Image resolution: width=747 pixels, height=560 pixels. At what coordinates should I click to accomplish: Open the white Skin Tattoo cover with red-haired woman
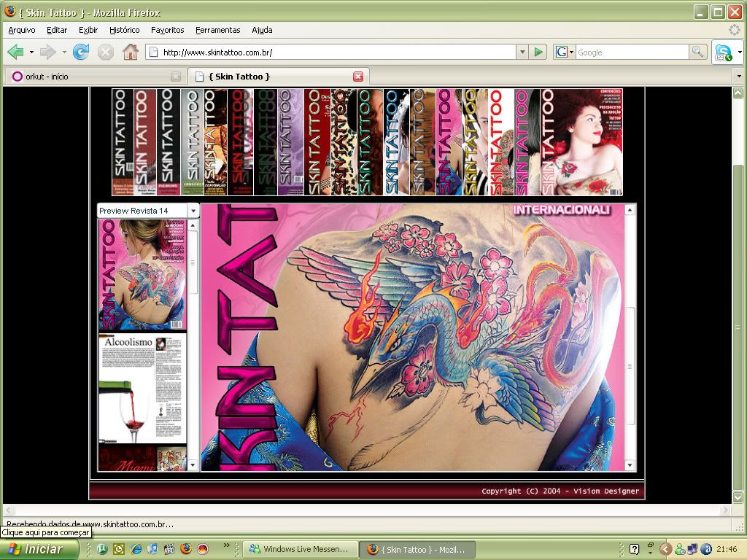click(x=581, y=142)
